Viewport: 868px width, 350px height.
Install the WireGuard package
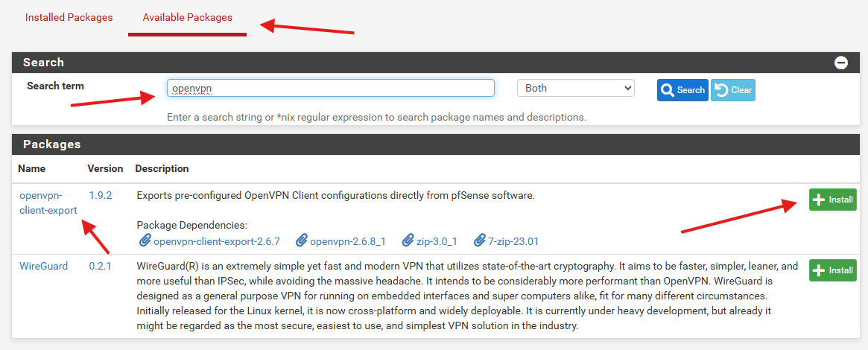pyautogui.click(x=832, y=270)
